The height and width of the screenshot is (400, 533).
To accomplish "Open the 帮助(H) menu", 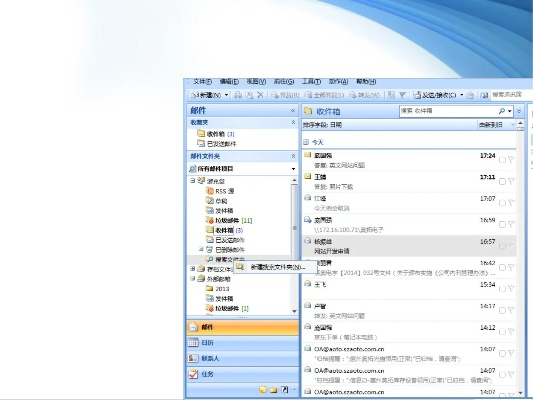I will coord(366,82).
